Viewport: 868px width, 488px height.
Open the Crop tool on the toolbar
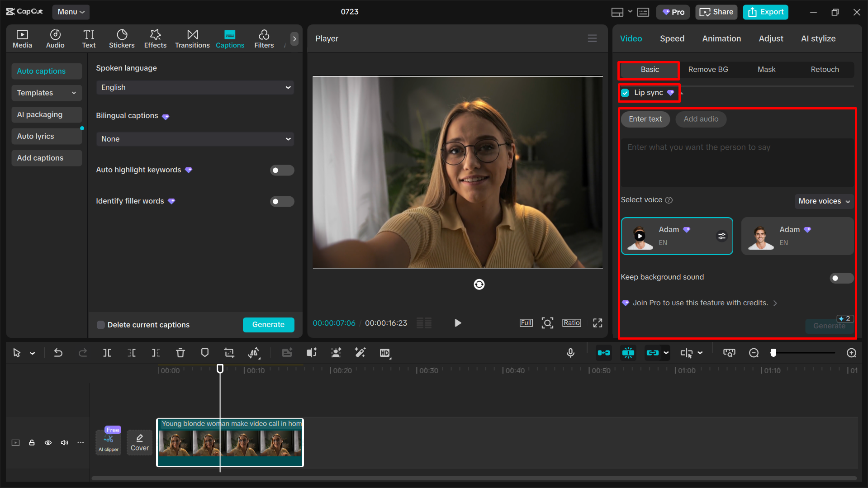coord(229,353)
